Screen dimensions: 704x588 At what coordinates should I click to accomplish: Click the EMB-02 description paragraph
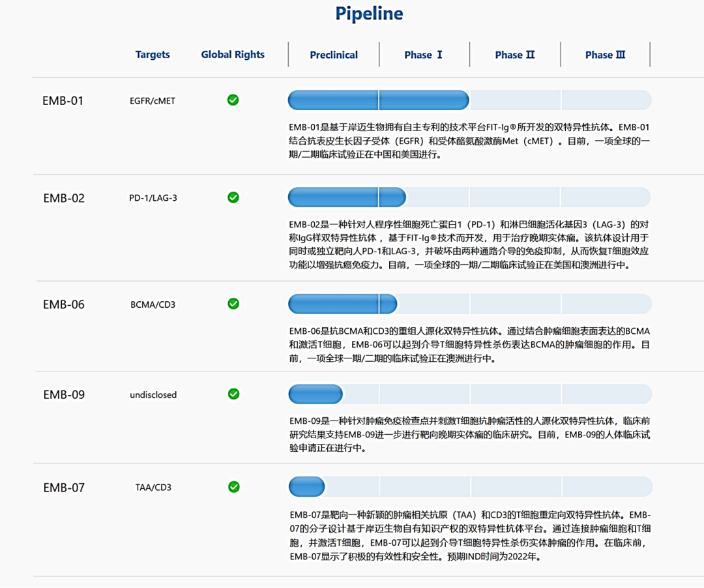pos(469,244)
